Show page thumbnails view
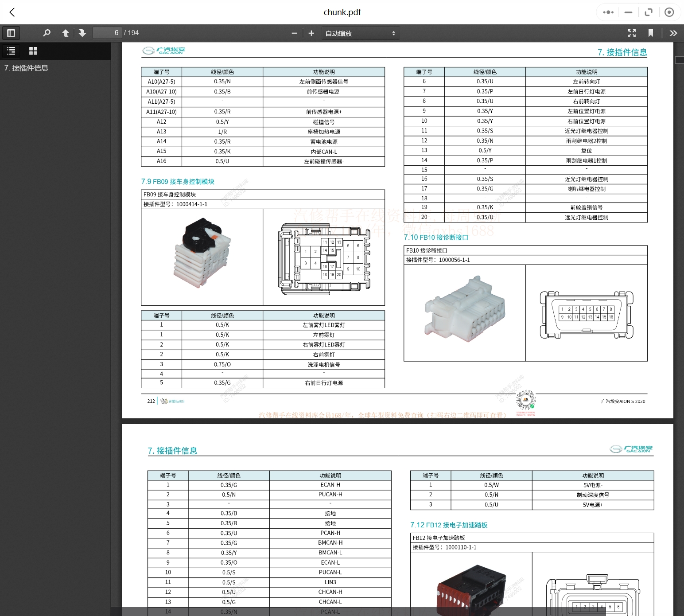Screen dimensions: 684x616 33,51
